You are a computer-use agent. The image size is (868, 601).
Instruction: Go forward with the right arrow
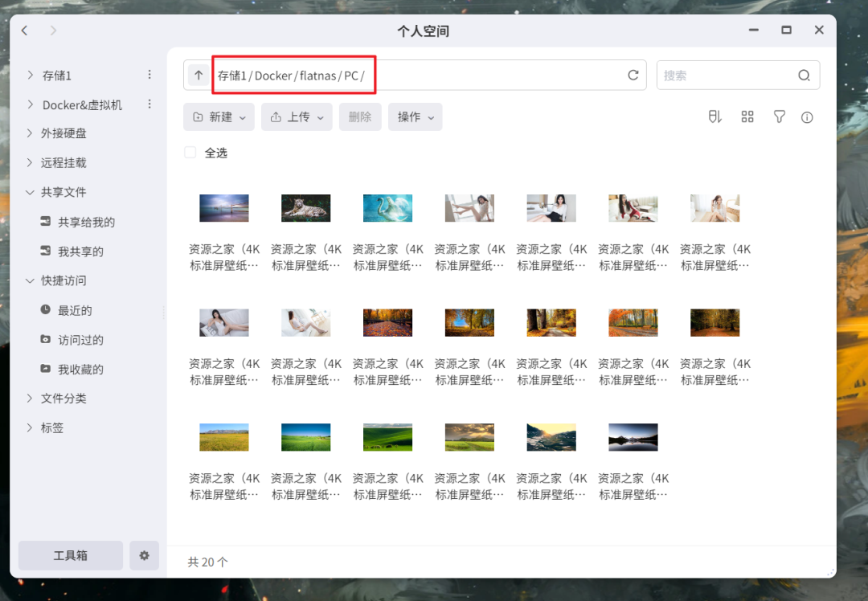point(53,31)
